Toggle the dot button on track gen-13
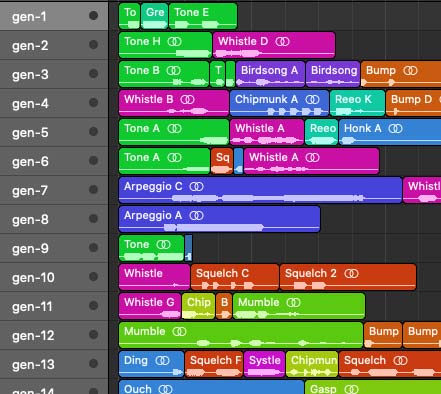 point(94,363)
